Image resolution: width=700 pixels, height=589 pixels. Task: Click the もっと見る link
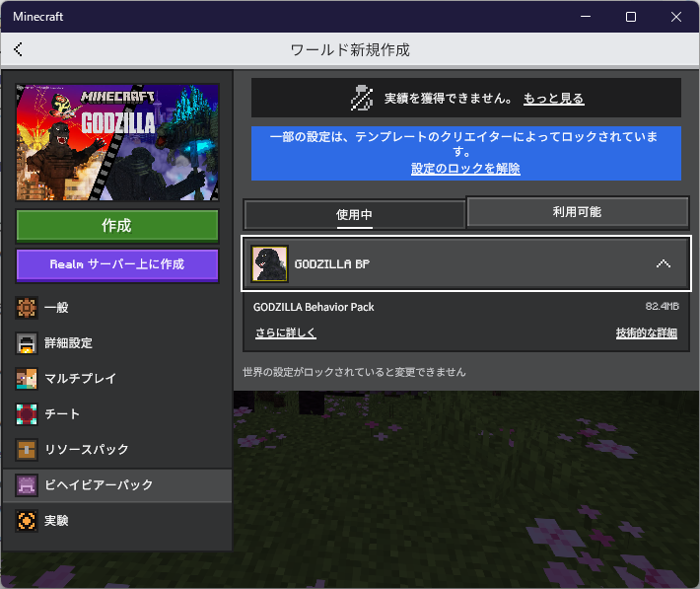tap(553, 99)
